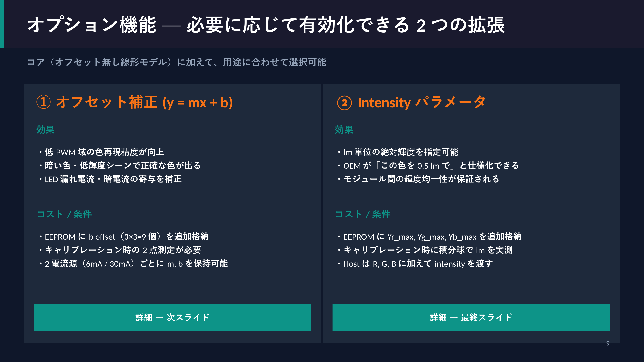The width and height of the screenshot is (644, 362).
Task: Select the 効果 label in the left card
Action: [45, 130]
